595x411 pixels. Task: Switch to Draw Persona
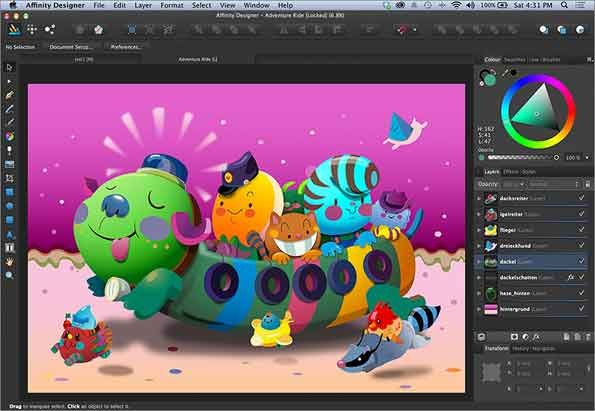(x=14, y=29)
